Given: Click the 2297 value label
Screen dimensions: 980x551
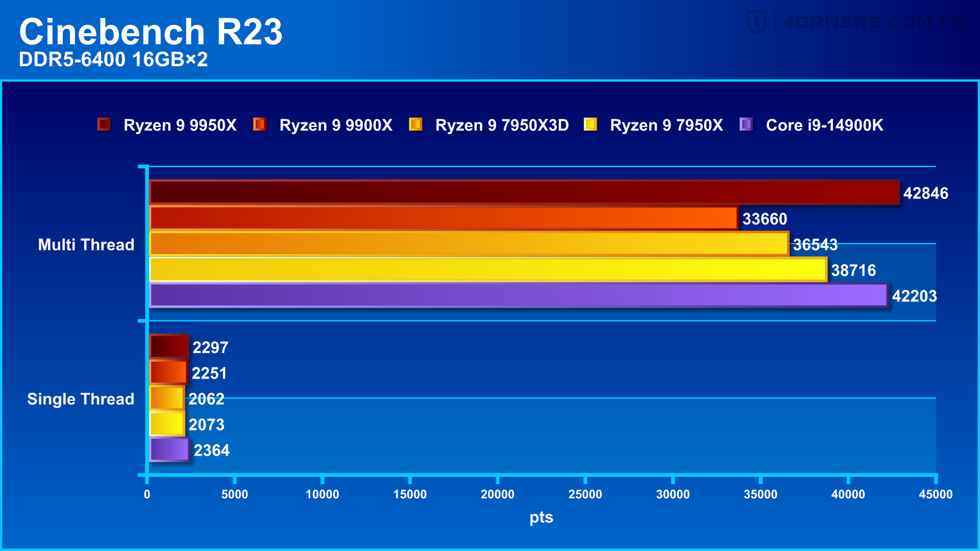Looking at the screenshot, I should [210, 348].
